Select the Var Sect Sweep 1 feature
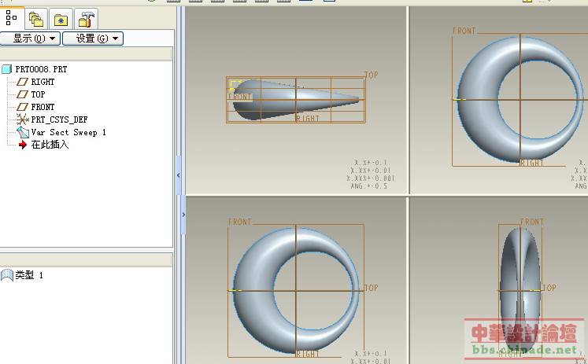Viewport: 588px width, 364px height. pyautogui.click(x=68, y=132)
